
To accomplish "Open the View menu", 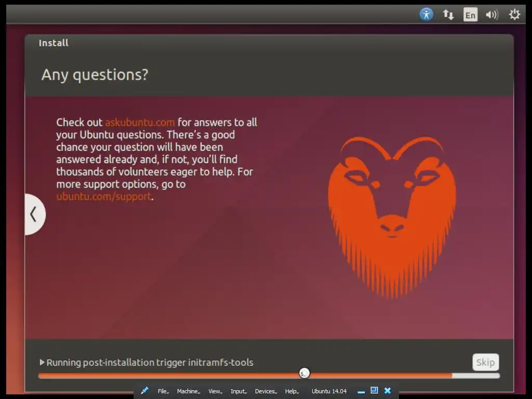I will coord(215,391).
